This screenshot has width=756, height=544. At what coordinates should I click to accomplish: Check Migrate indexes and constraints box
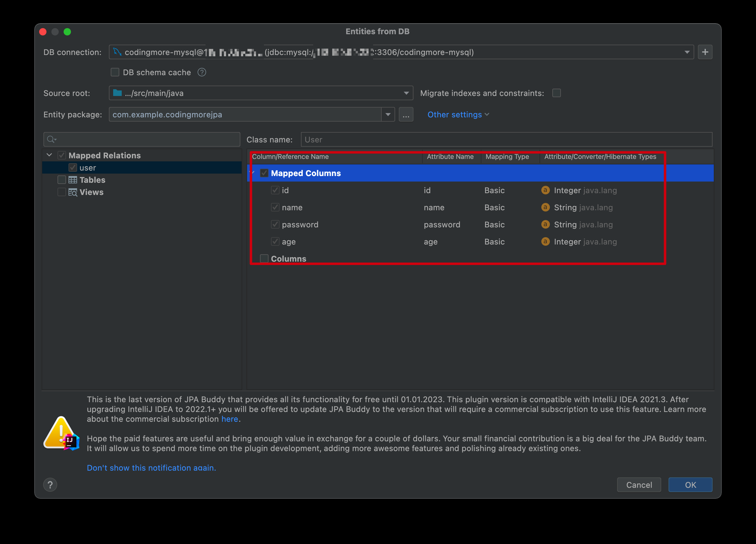[556, 93]
